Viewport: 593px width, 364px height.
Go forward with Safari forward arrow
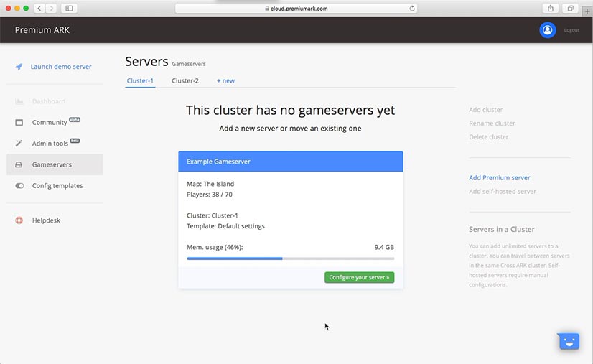[x=51, y=9]
